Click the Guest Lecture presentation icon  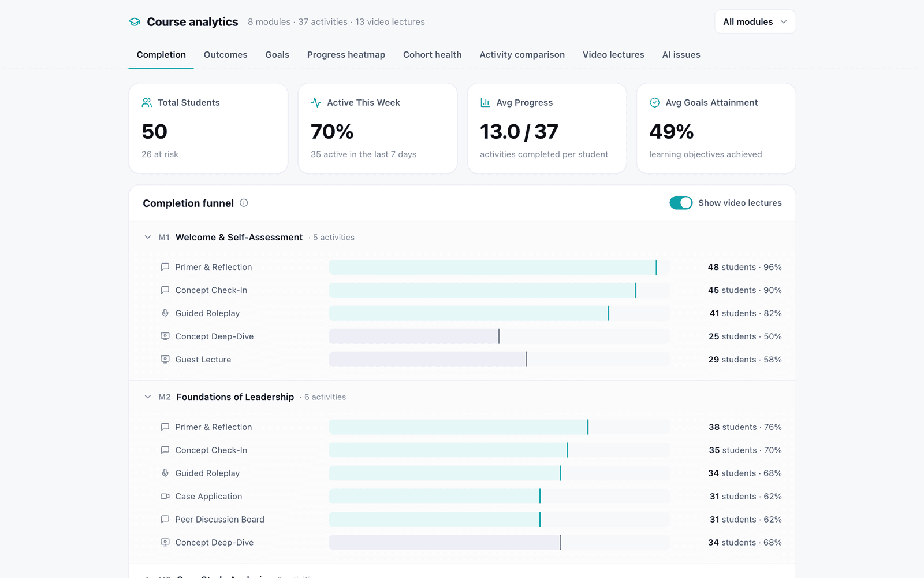tap(165, 360)
